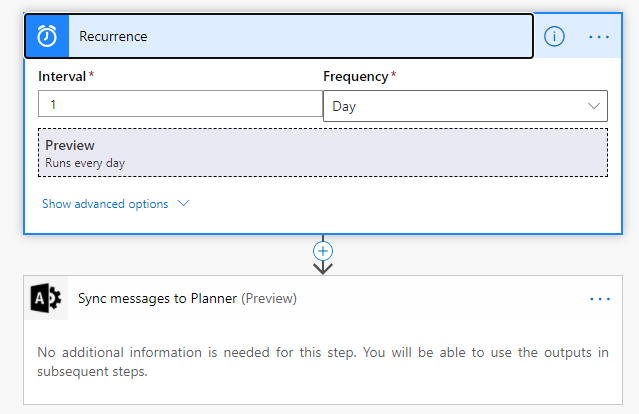Click the down arrow connector between steps

click(x=323, y=267)
